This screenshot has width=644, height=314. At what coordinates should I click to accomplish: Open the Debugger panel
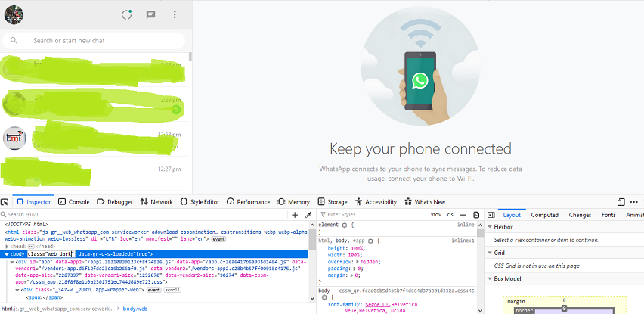click(x=115, y=202)
